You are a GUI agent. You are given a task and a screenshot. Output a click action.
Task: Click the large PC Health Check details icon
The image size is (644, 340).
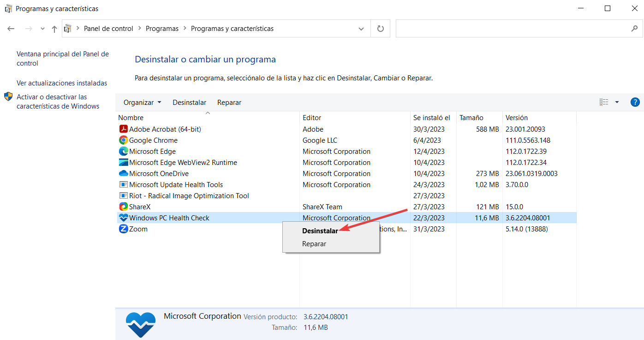(140, 324)
